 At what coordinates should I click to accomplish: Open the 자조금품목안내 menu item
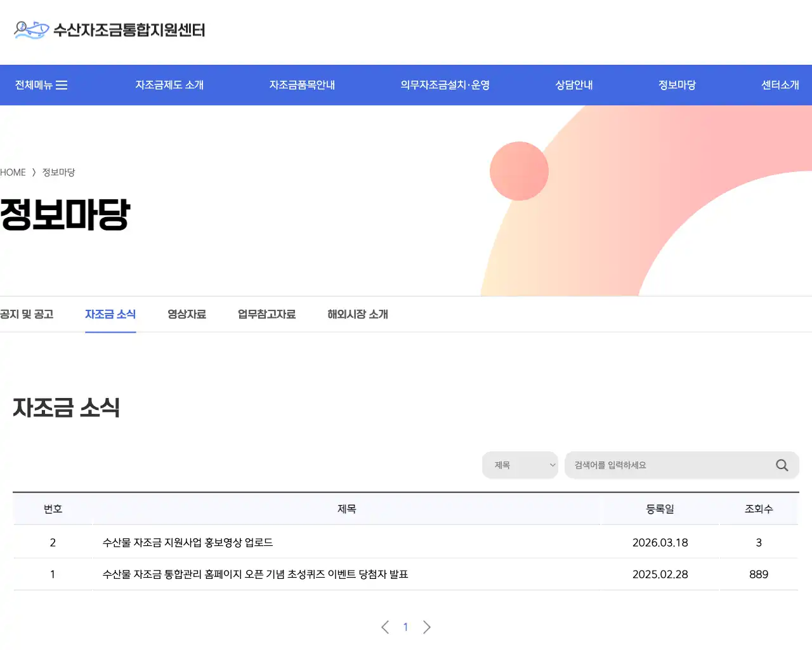point(303,84)
